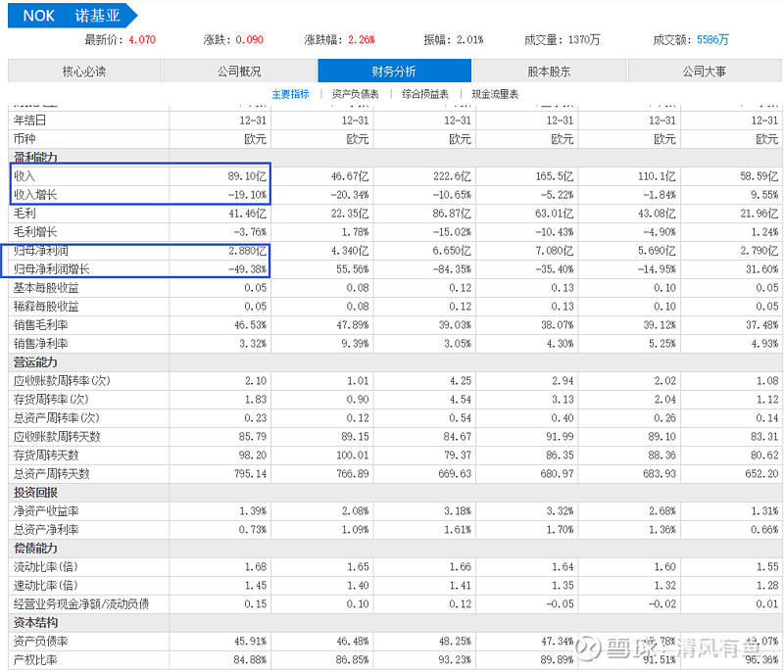Go to the 公司大事 tab
Viewport: 784px width, 672px height.
click(x=705, y=71)
